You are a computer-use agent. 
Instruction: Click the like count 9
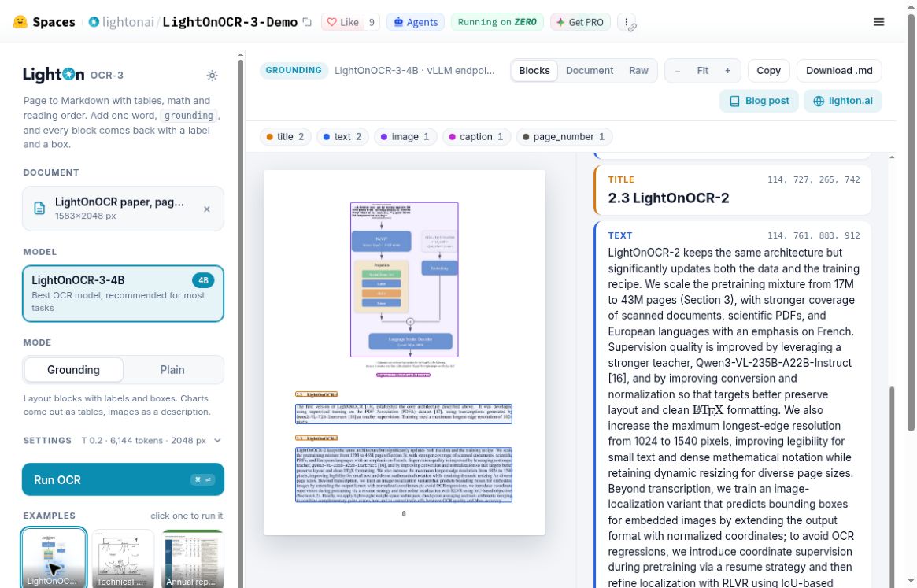tap(372, 22)
